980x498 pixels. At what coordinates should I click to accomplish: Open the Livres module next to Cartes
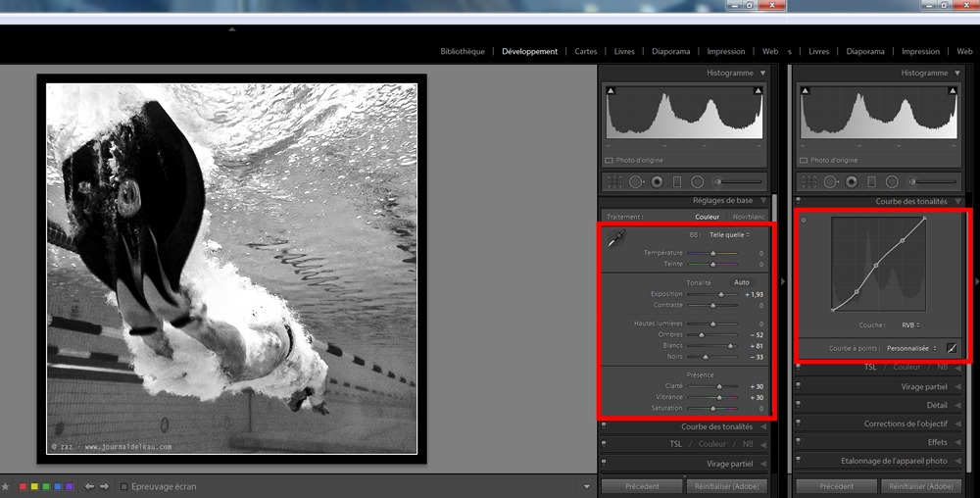(623, 51)
